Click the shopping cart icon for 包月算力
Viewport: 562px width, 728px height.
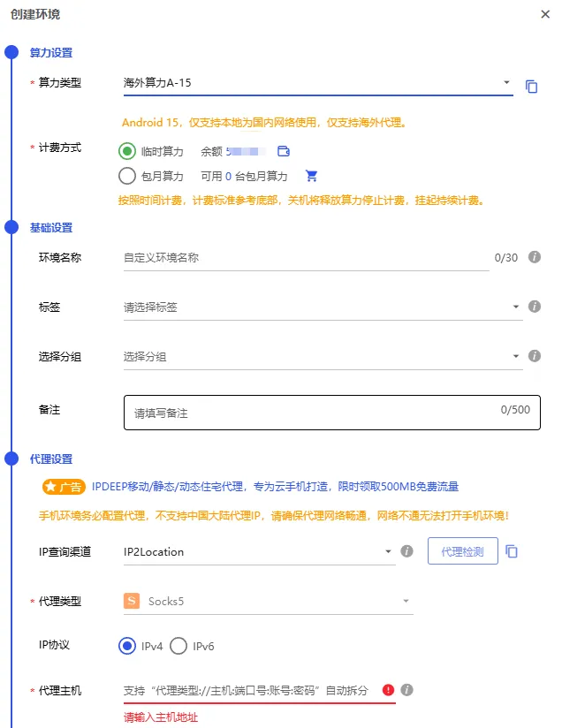311,176
